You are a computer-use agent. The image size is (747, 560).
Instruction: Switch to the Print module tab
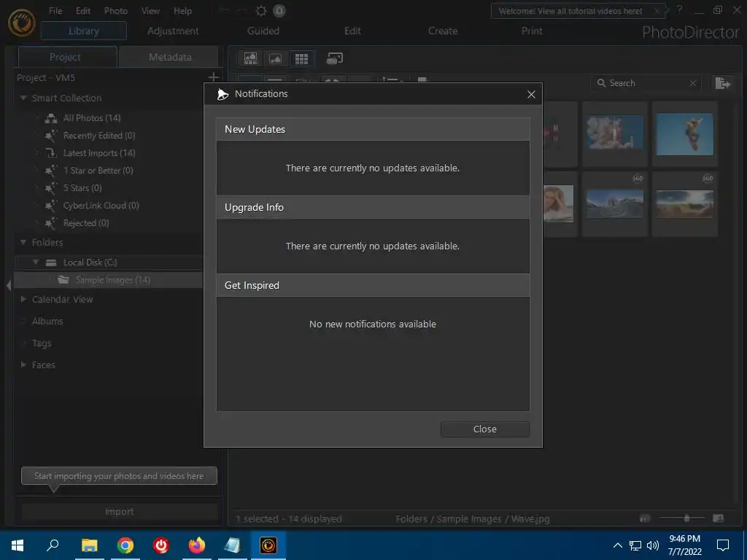pos(532,31)
